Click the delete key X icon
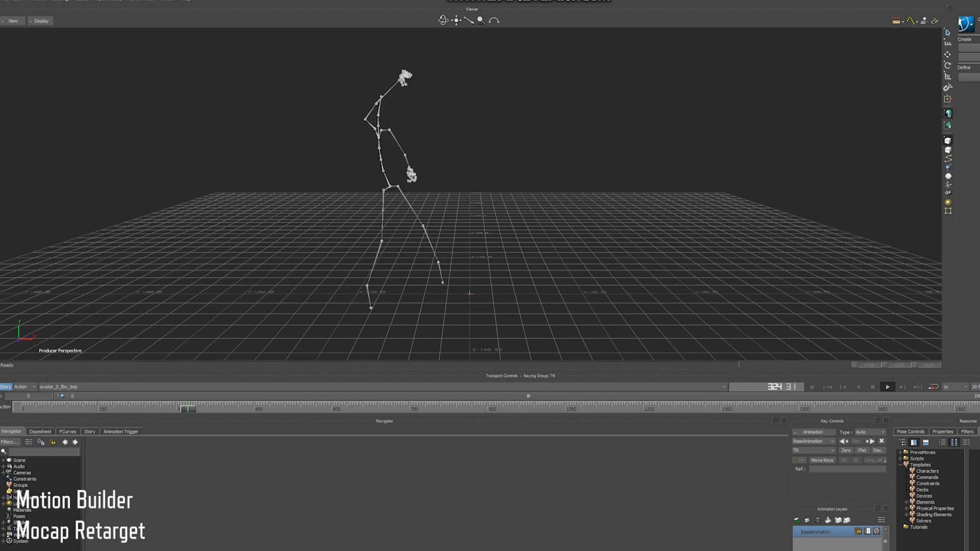 (882, 441)
